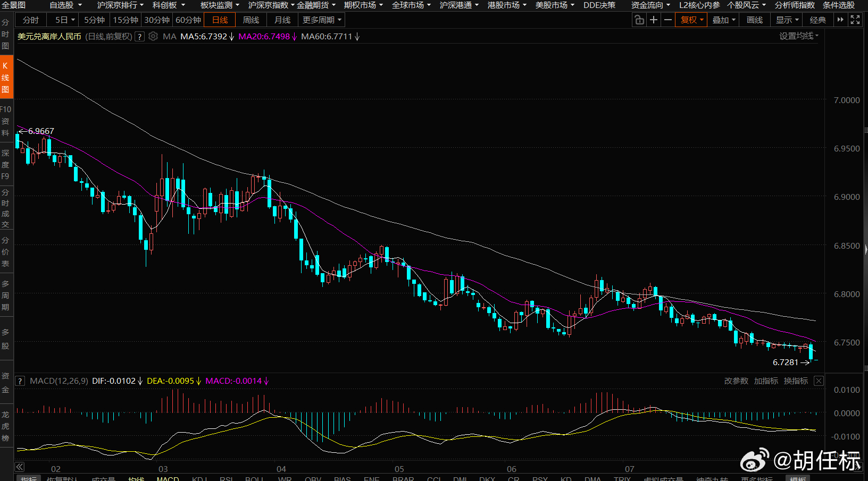The height and width of the screenshot is (481, 868).
Task: Open 多周期 in the left sidebar
Action: pos(6,296)
